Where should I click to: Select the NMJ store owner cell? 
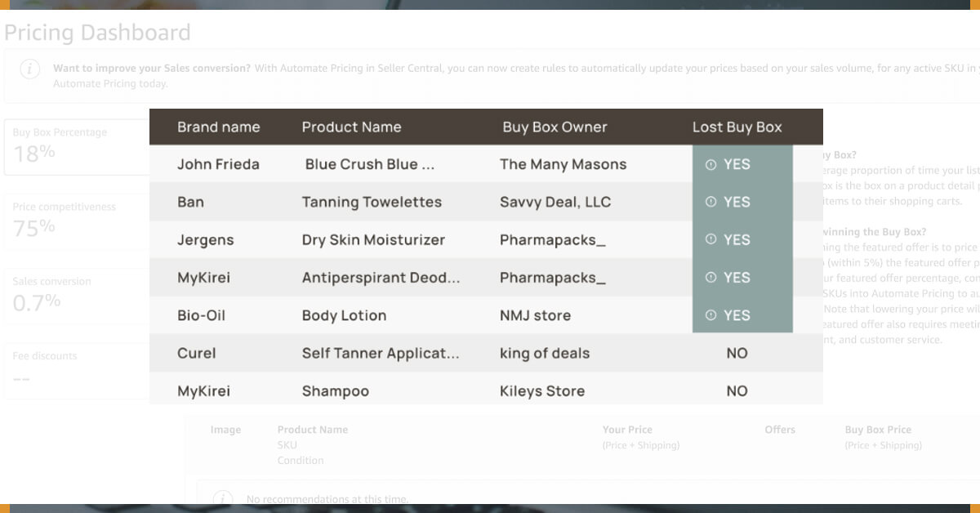(x=535, y=315)
